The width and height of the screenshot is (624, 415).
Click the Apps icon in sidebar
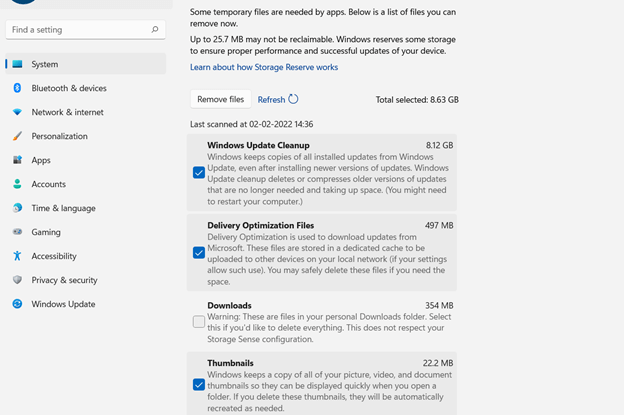tap(17, 160)
